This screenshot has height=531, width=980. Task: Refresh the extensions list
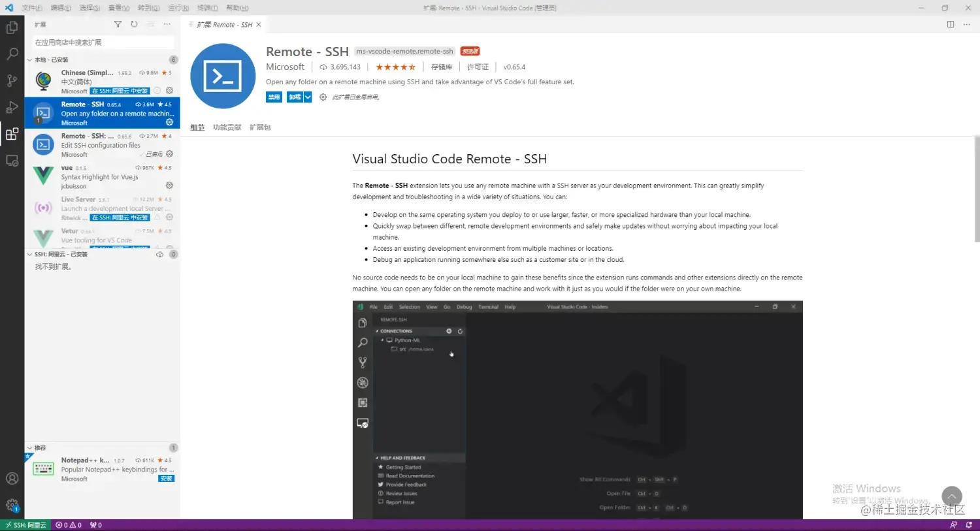click(x=135, y=24)
